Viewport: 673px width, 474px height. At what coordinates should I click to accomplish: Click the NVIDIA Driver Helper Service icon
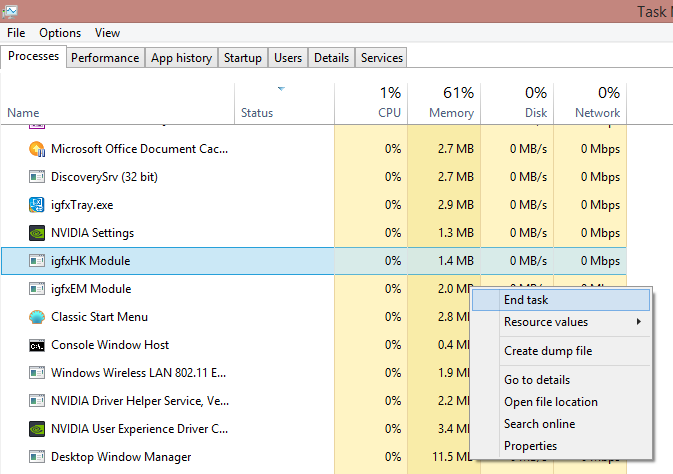(x=37, y=401)
